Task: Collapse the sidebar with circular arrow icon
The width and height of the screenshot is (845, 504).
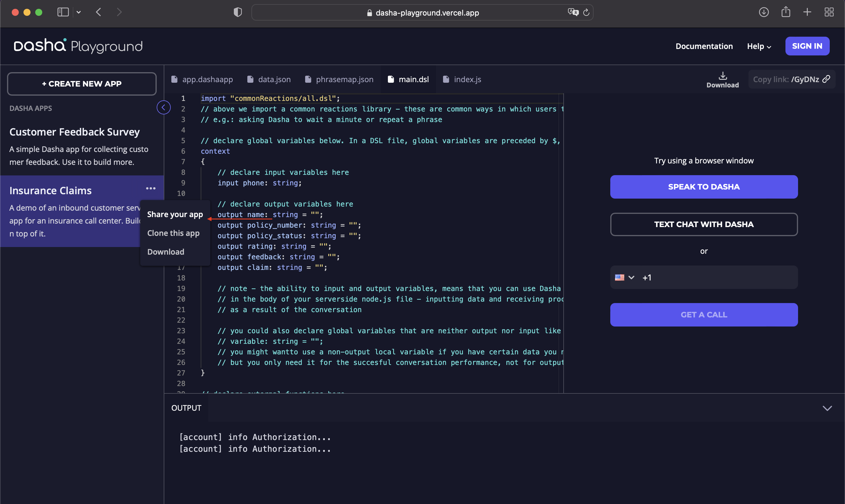Action: point(163,108)
